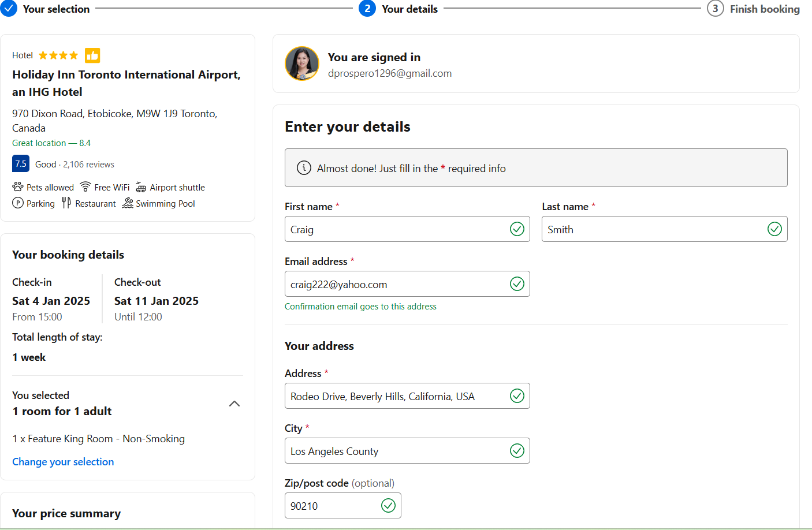
Task: Click the Restaurant fork and knife icon
Action: tap(66, 203)
